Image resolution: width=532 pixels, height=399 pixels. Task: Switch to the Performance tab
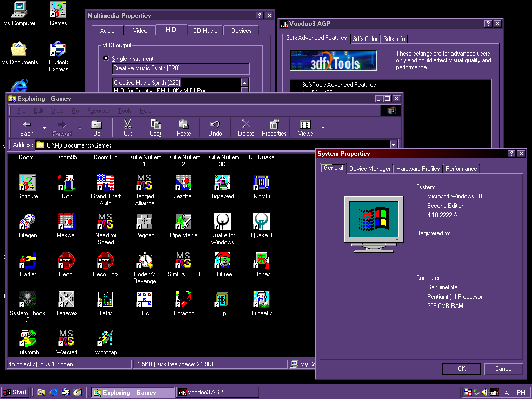(x=461, y=169)
